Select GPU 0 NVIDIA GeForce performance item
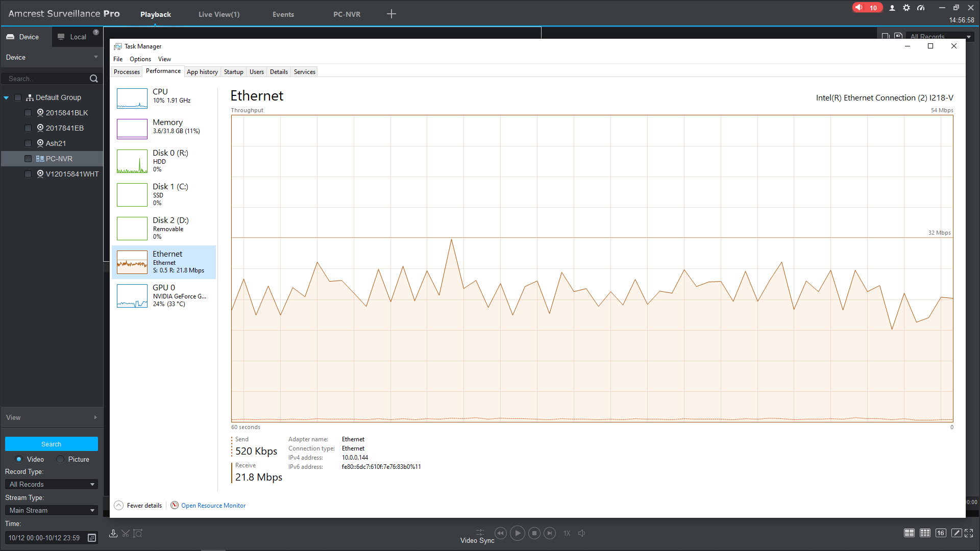Screen dimensions: 980x551 click(164, 295)
